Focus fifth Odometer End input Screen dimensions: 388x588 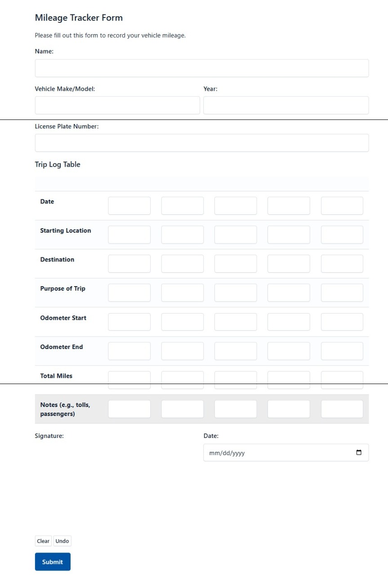342,351
